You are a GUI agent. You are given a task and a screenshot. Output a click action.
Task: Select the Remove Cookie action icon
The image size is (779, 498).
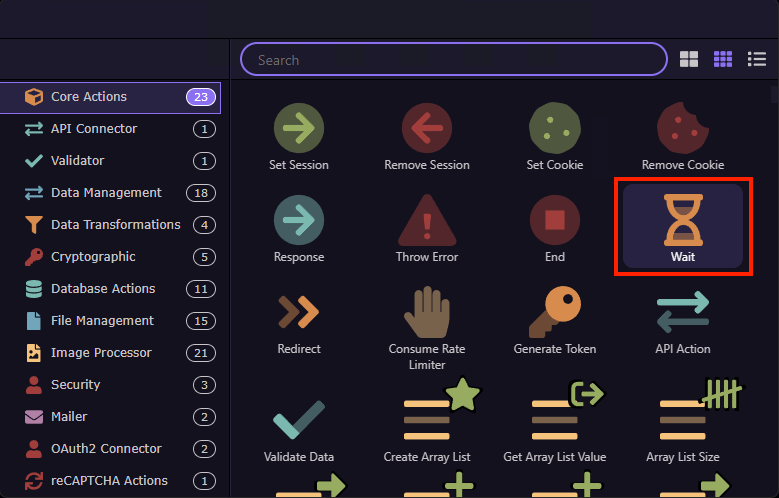(x=683, y=128)
